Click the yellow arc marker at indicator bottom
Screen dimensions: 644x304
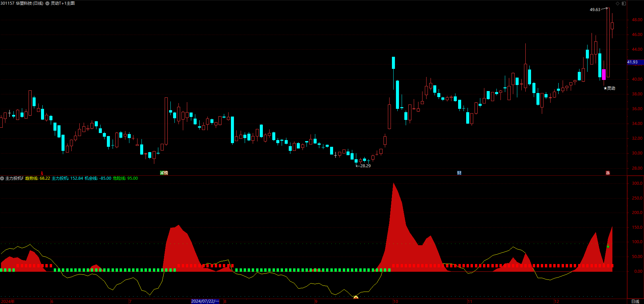click(356, 297)
